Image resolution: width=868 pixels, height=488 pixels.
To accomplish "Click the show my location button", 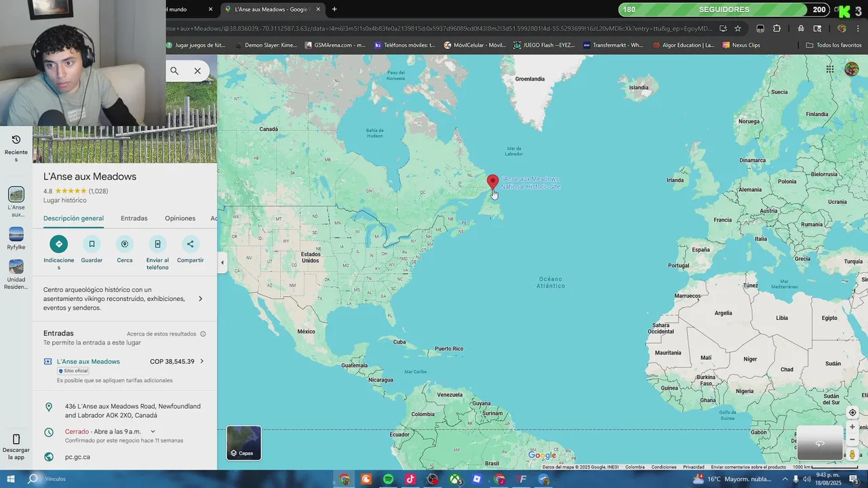I will tap(852, 413).
